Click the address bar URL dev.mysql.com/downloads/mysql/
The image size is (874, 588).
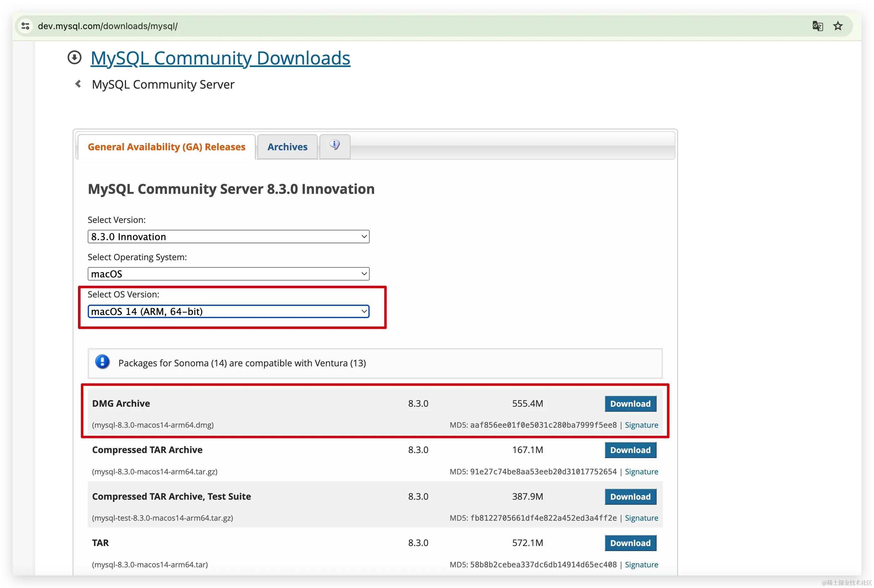108,26
